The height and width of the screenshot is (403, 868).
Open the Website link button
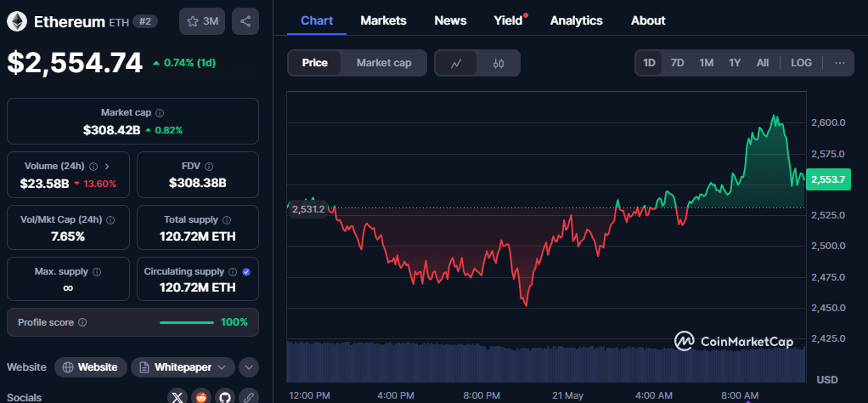[91, 367]
